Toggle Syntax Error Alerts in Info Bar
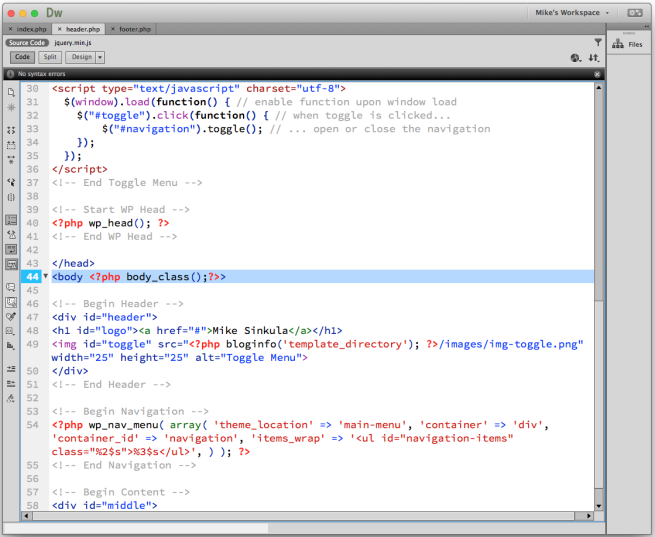 [x=11, y=264]
